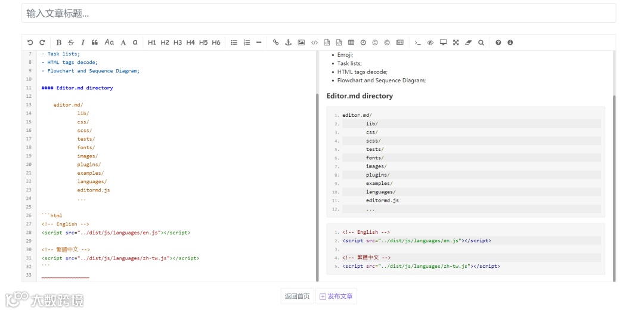Viewport: 644px width, 312px height.
Task: Click 'Flowchart and Sequence Diagram;' in preview
Action: pyautogui.click(x=382, y=81)
